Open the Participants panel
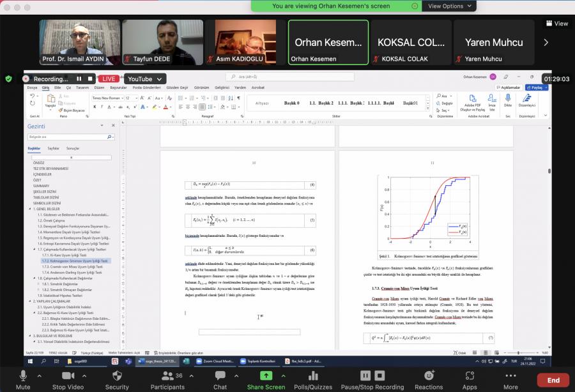The width and height of the screenshot is (575, 392). pyautogui.click(x=167, y=379)
